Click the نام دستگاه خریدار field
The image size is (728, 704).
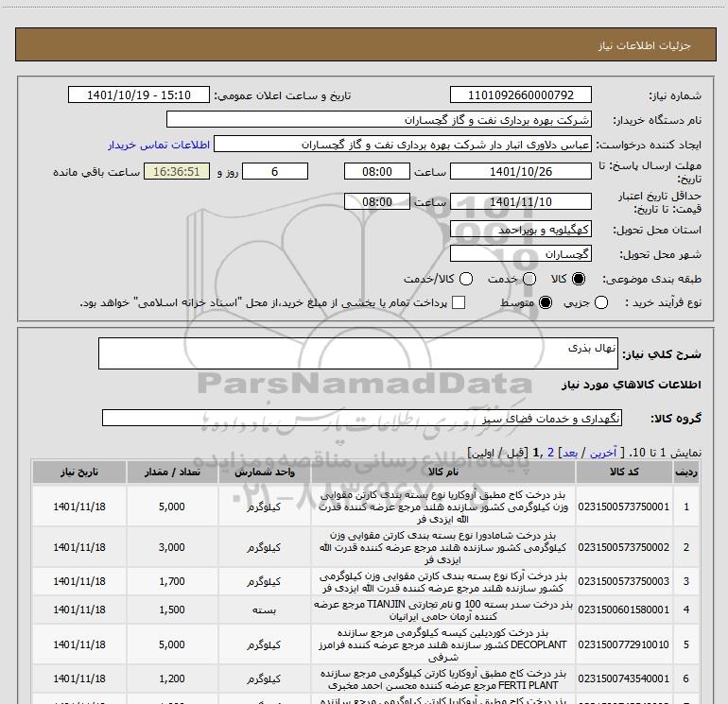pyautogui.click(x=379, y=120)
